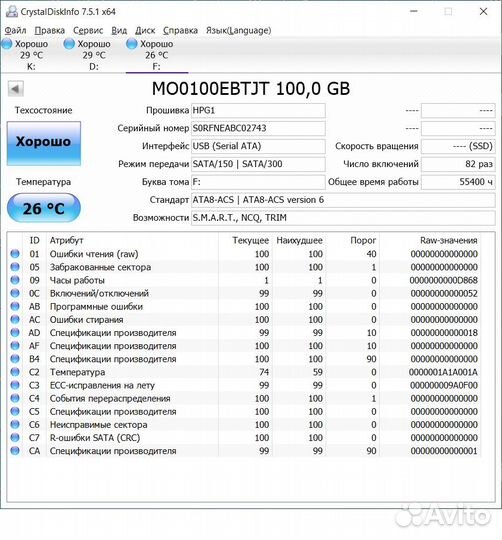Select the Неисправимые сектора row
Screen dimensions: 502x540
(244, 424)
